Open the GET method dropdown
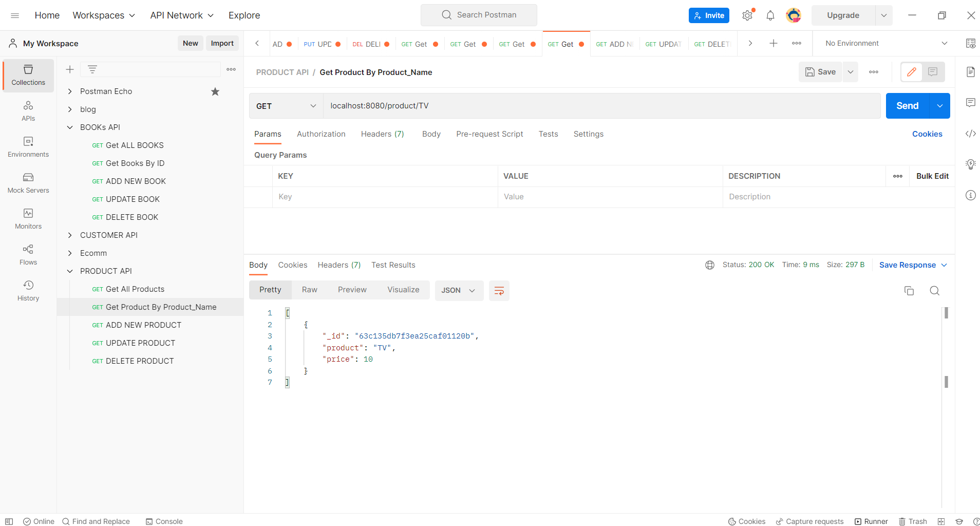Screen dimensions: 980x526 click(x=286, y=106)
